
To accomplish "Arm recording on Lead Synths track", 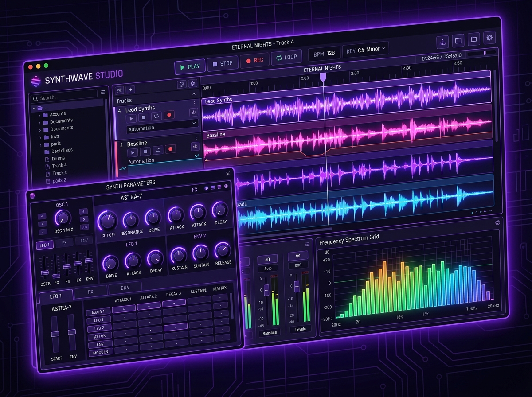I will [169, 115].
